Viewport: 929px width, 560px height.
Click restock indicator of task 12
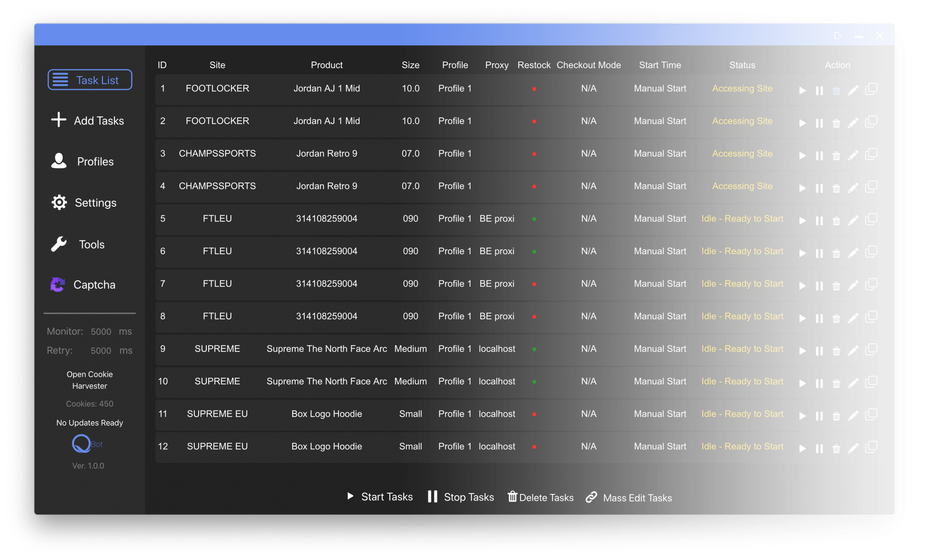(x=534, y=446)
